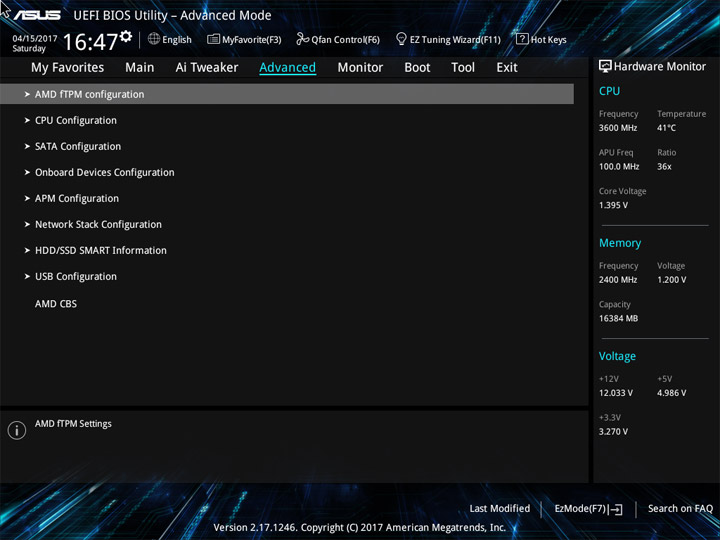Open the AMD fTPM configuration entry
This screenshot has height=540, width=720.
[x=287, y=94]
